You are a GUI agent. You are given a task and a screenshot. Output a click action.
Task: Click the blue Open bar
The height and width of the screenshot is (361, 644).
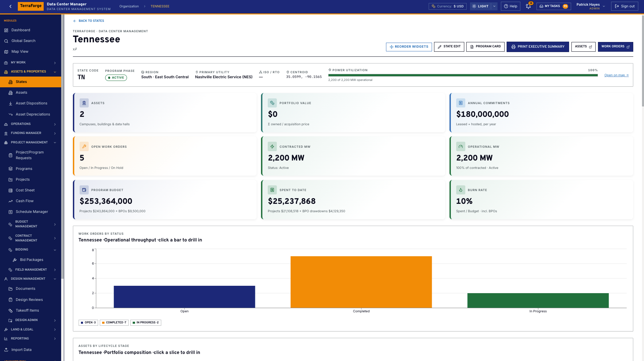pyautogui.click(x=184, y=297)
